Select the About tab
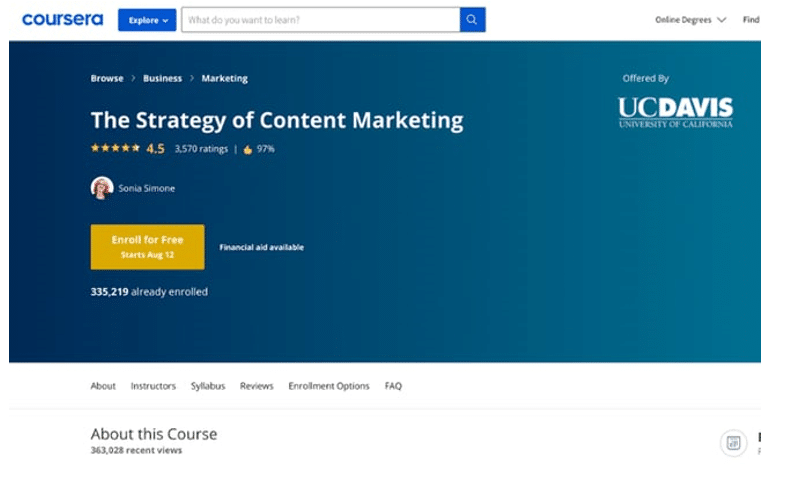 click(x=103, y=386)
